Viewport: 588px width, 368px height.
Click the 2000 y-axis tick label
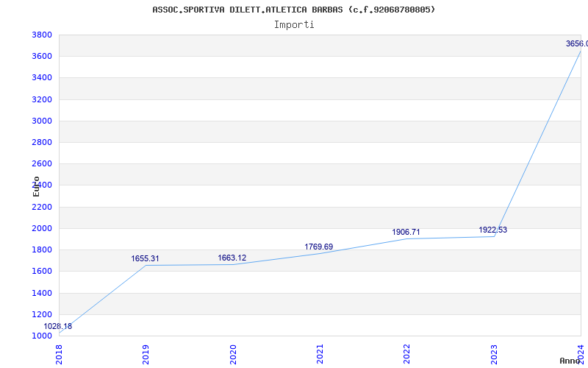click(x=42, y=228)
